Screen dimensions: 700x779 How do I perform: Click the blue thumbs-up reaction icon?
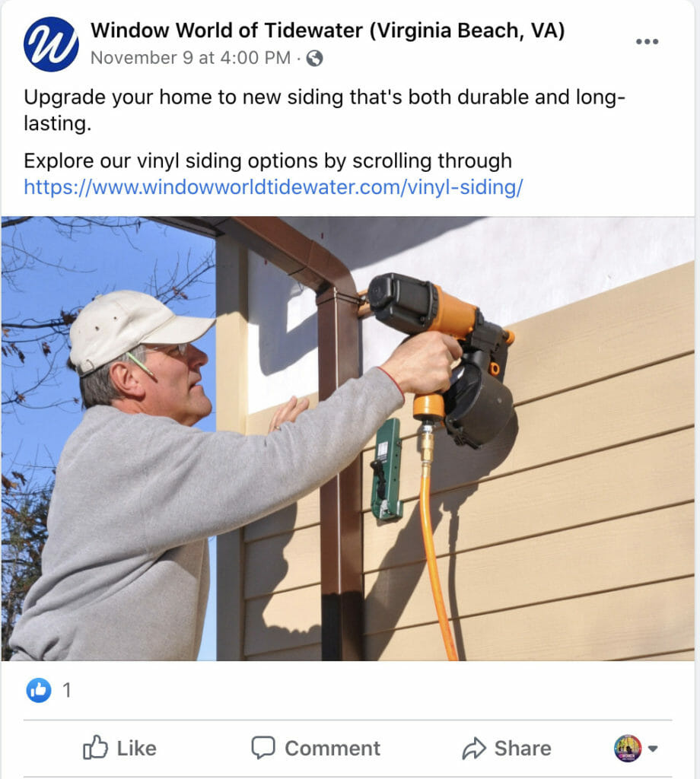39,690
